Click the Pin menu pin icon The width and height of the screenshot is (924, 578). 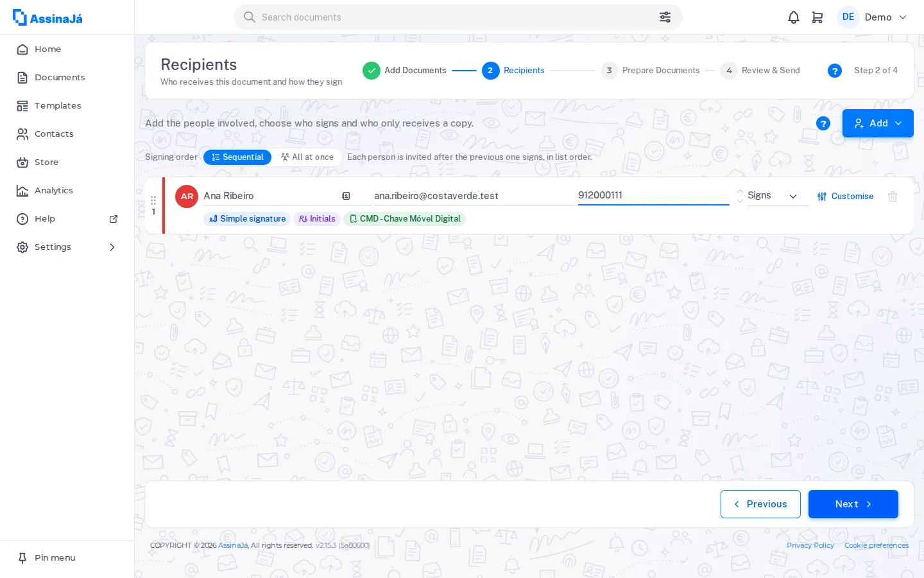pos(22,558)
